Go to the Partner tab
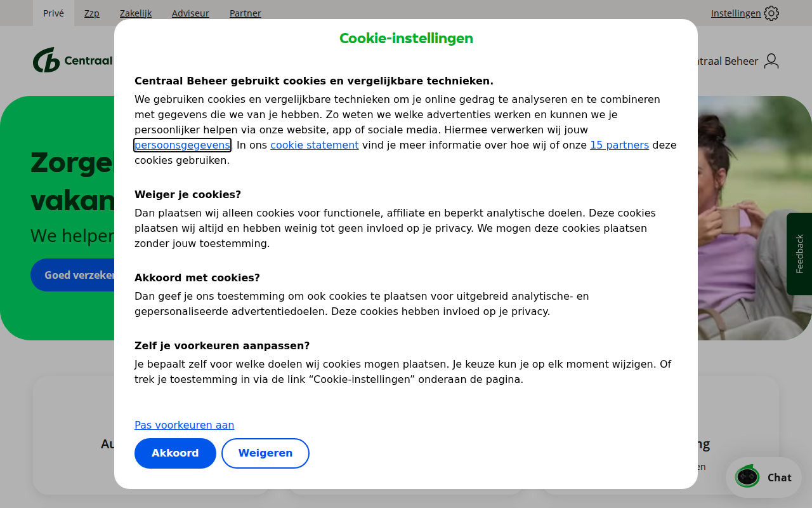812x508 pixels. tap(246, 13)
